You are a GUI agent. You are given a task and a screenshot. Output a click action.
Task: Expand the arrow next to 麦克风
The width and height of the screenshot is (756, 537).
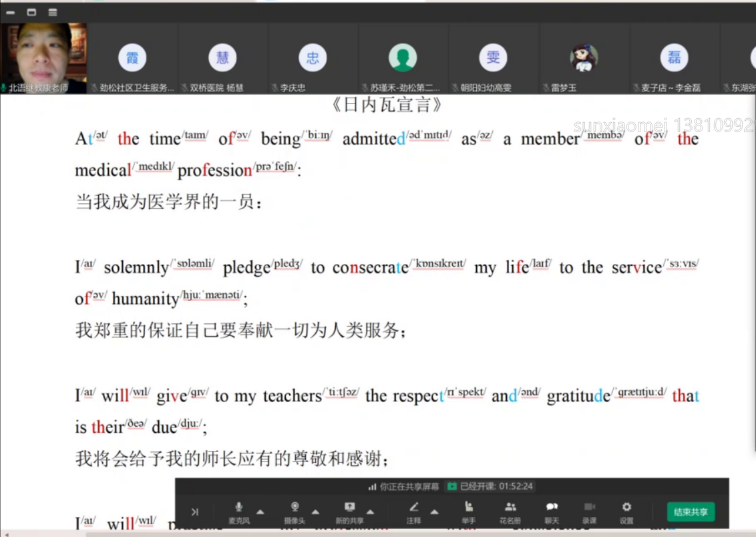click(x=260, y=512)
